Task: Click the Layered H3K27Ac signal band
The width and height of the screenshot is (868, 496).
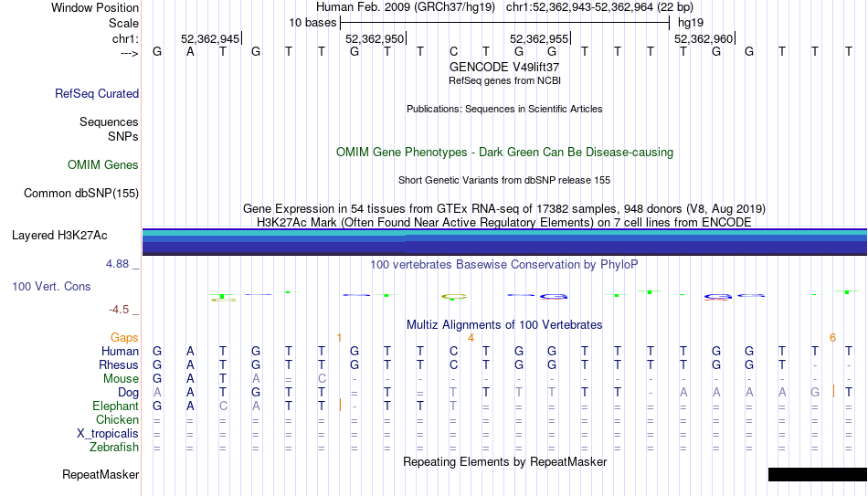Action: point(504,241)
